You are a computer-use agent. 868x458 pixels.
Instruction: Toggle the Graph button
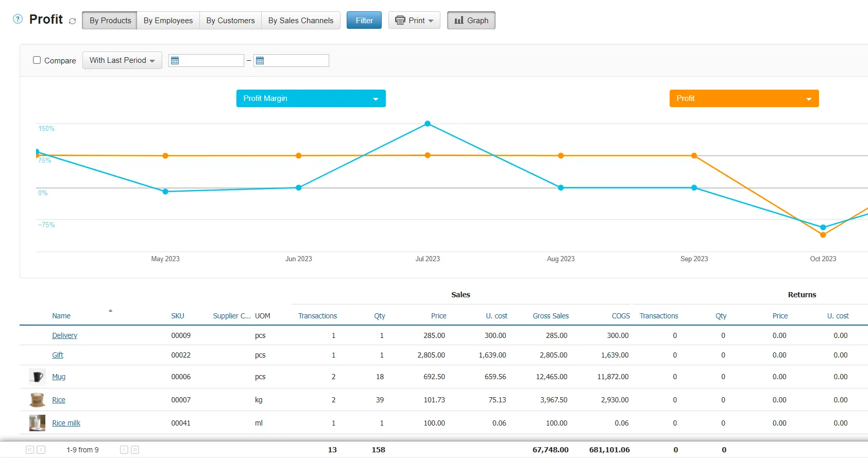click(x=471, y=21)
